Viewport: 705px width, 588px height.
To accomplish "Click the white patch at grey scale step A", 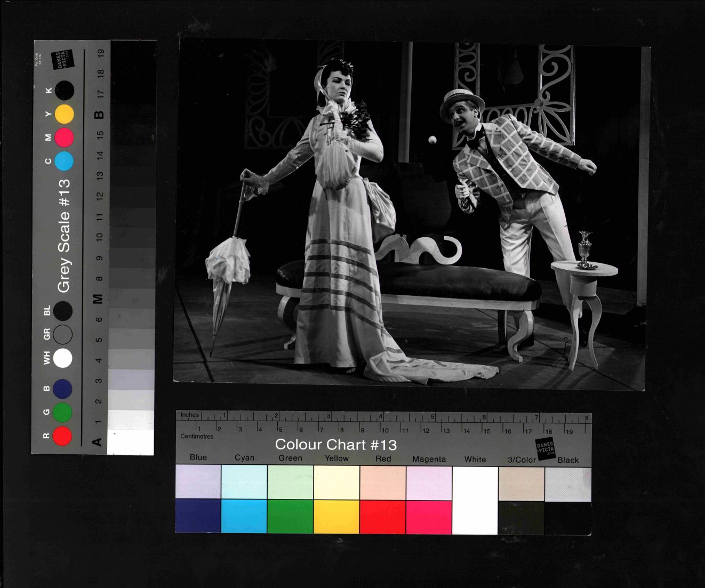I will [130, 442].
